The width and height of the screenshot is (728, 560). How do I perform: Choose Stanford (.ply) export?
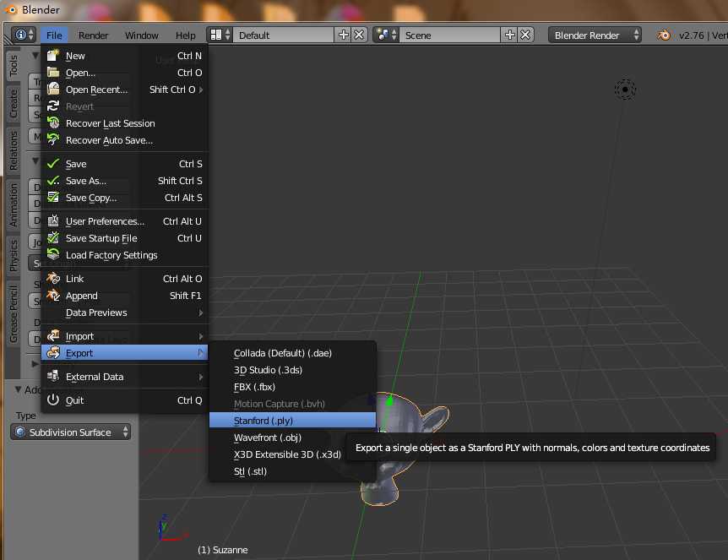click(x=292, y=421)
